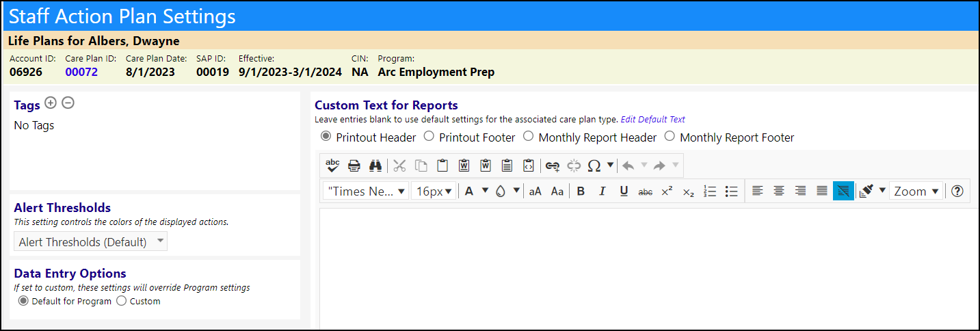Viewport: 980px width, 331px height.
Task: Run the spell check tool
Action: [332, 165]
